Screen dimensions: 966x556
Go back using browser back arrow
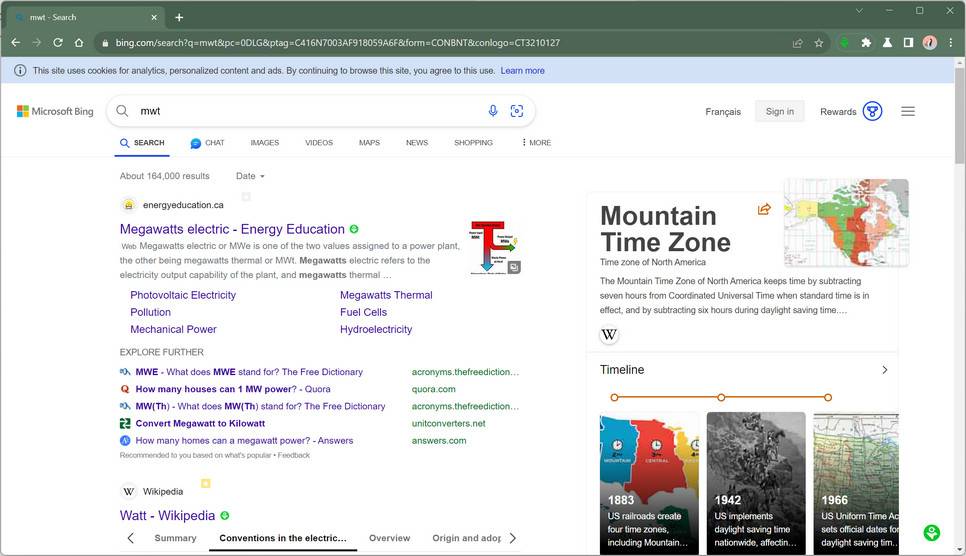[16, 43]
